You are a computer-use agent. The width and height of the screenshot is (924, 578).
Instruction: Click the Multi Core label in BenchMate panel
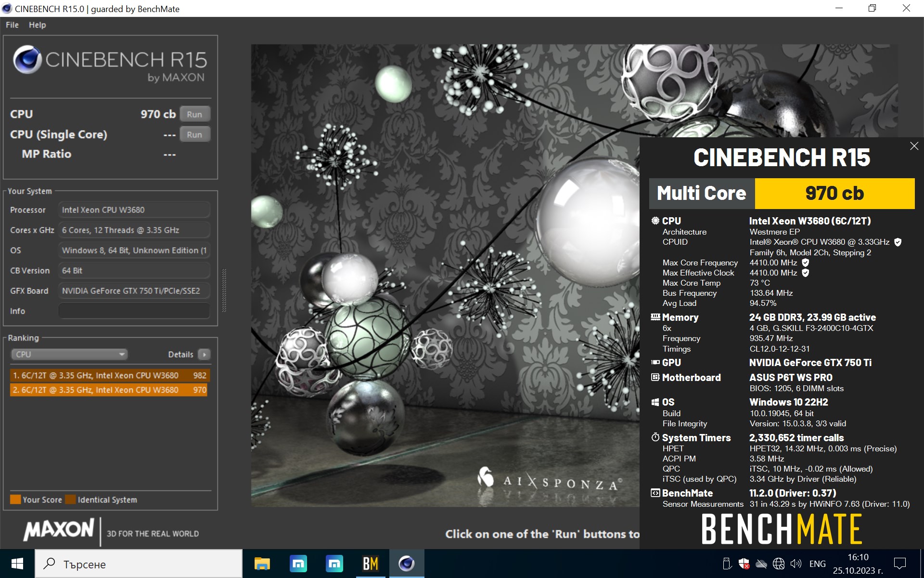(702, 194)
